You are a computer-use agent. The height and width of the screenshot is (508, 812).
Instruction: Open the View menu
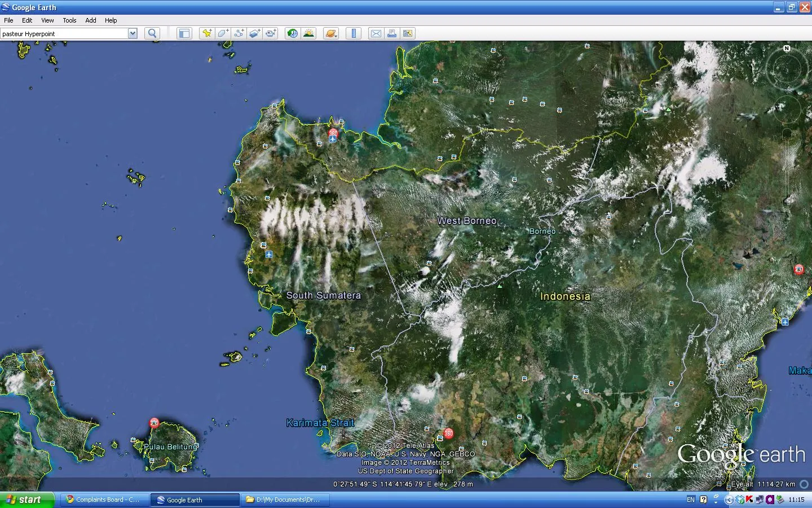(x=47, y=20)
